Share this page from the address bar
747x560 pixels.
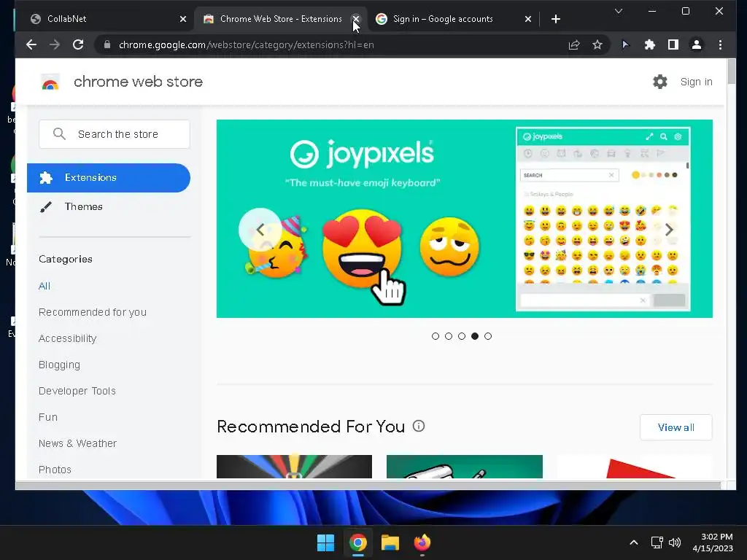(x=574, y=44)
